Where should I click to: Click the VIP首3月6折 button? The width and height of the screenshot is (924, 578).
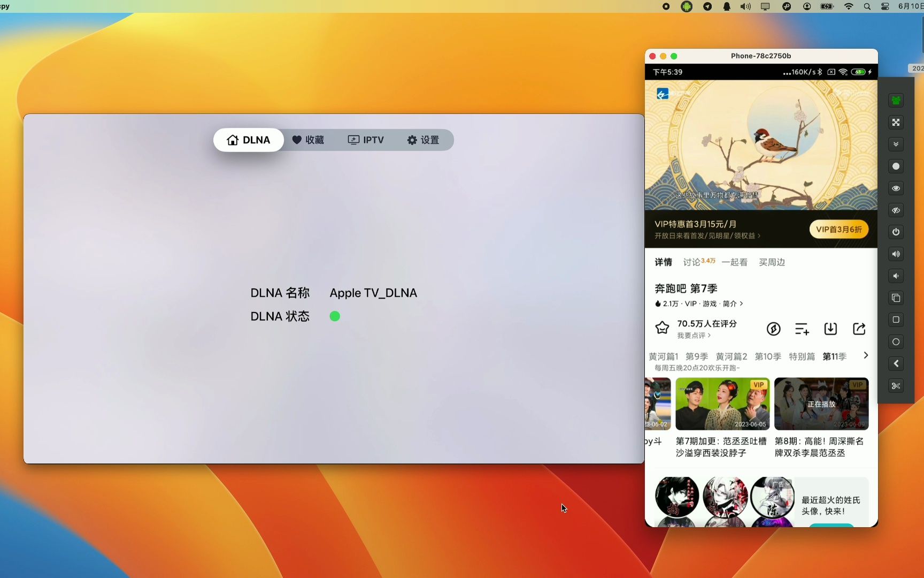pyautogui.click(x=838, y=229)
